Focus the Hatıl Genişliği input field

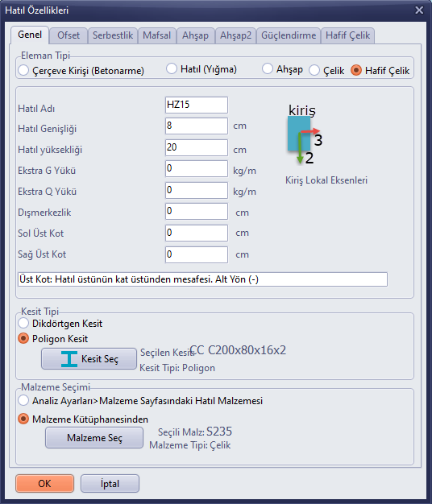tap(197, 126)
